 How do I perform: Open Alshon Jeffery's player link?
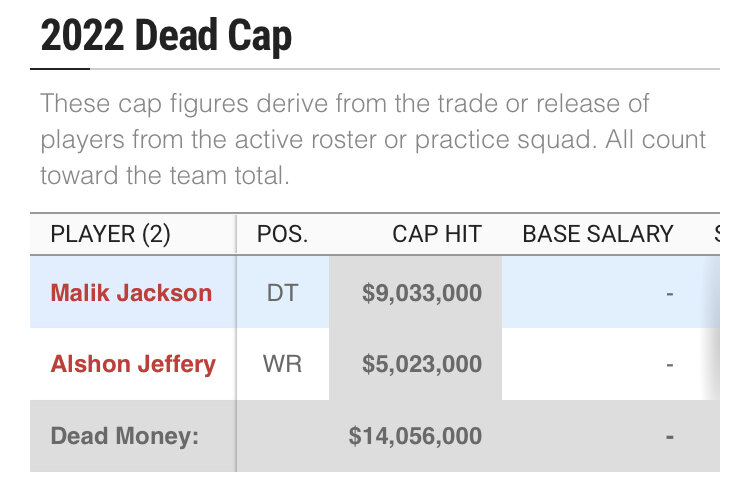click(133, 364)
